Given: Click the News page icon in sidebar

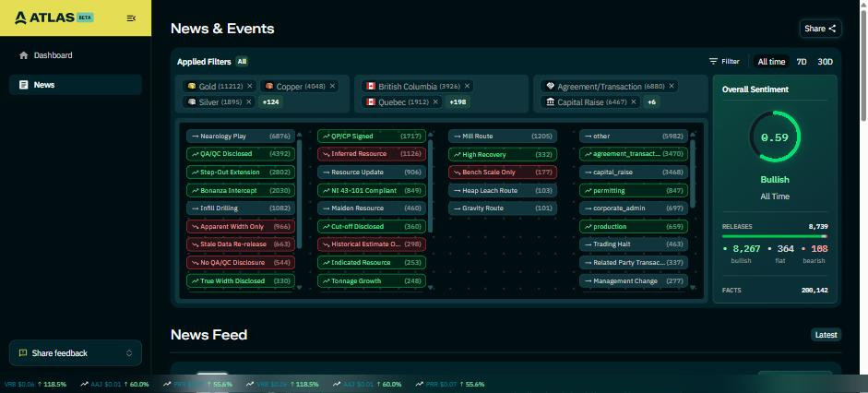Looking at the screenshot, I should [23, 85].
